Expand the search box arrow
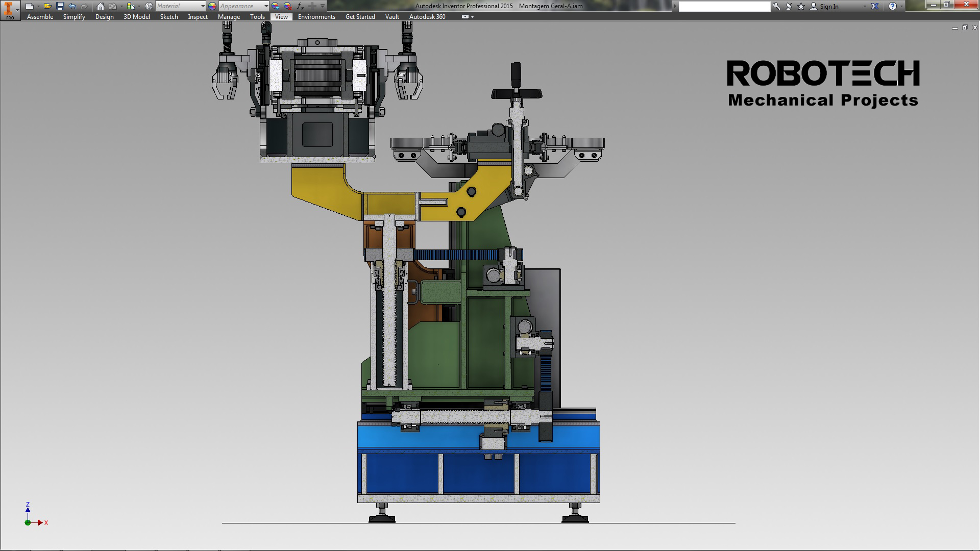Viewport: 980px width, 551px height. [675, 6]
